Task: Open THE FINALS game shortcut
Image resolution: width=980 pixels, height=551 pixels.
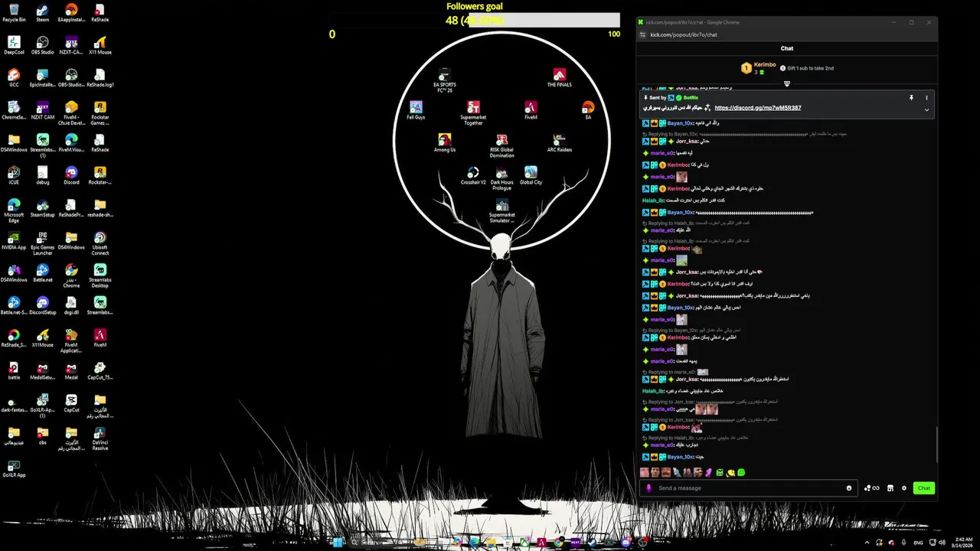Action: 559,78
